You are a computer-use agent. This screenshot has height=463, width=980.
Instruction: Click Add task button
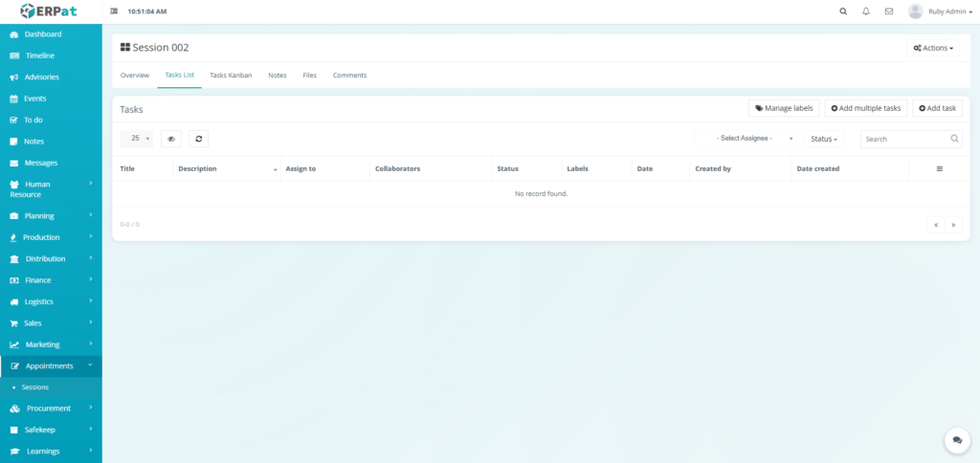(x=937, y=108)
